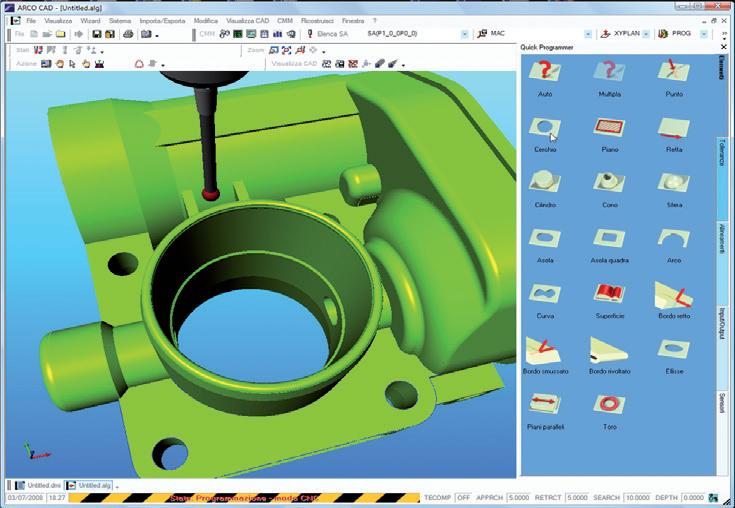Open the Importa/Esporta menu

click(162, 21)
